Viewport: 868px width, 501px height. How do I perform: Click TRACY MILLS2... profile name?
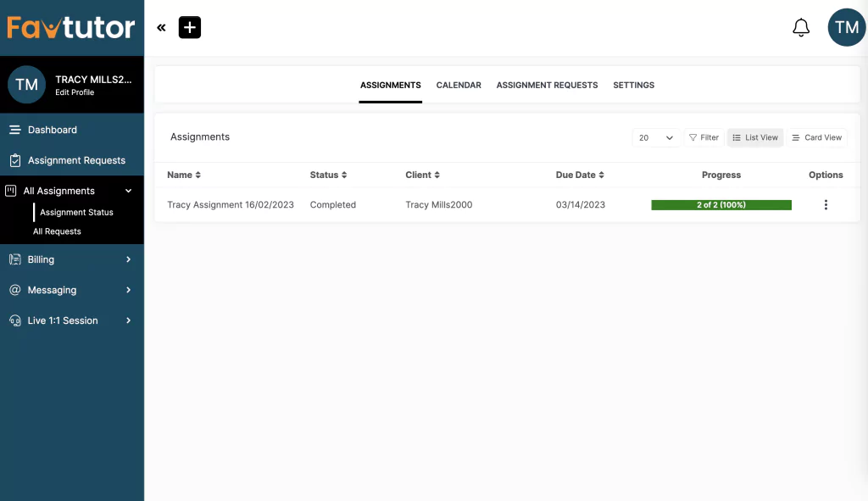click(93, 80)
